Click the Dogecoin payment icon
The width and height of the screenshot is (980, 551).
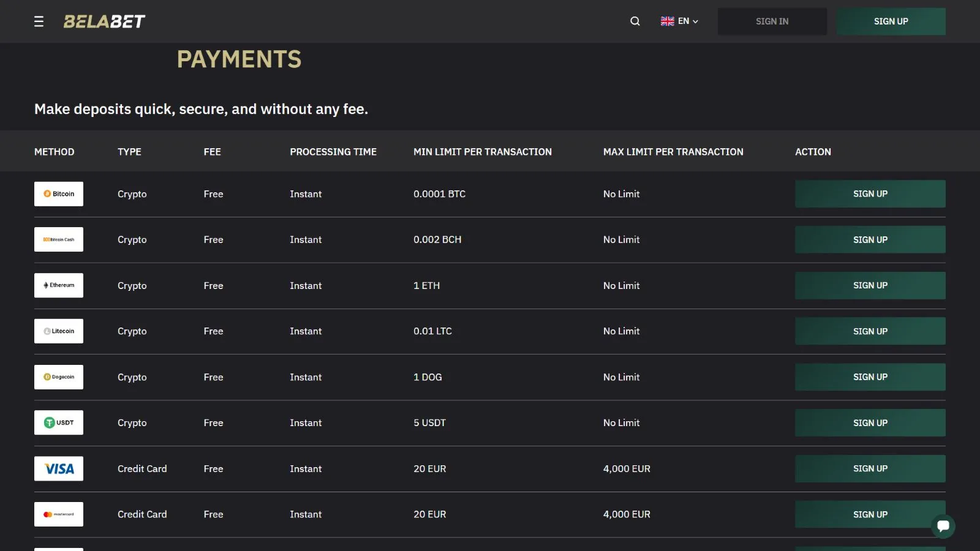(x=59, y=377)
